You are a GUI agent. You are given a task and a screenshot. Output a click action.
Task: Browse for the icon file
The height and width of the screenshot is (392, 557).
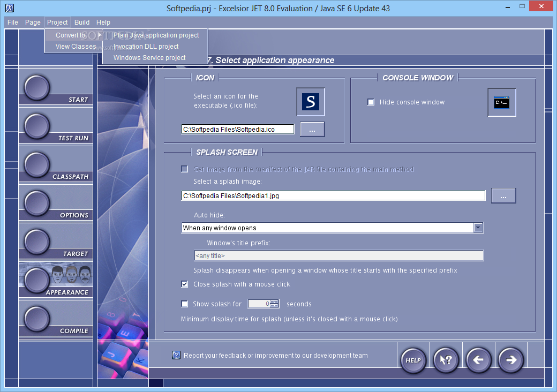[x=312, y=129]
